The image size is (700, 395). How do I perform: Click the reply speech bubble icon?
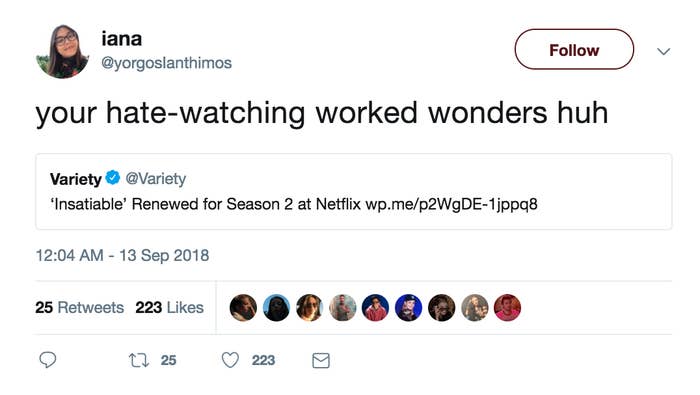48,360
